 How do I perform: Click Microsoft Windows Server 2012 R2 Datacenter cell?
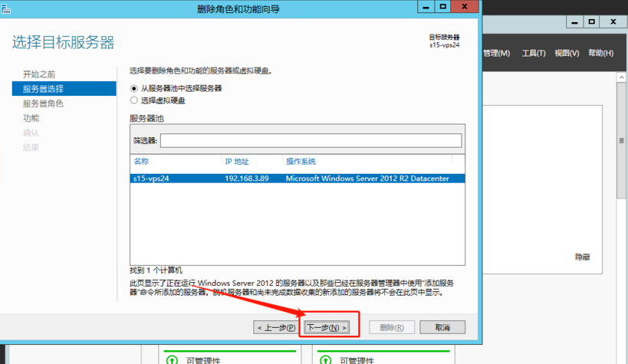[x=367, y=179]
